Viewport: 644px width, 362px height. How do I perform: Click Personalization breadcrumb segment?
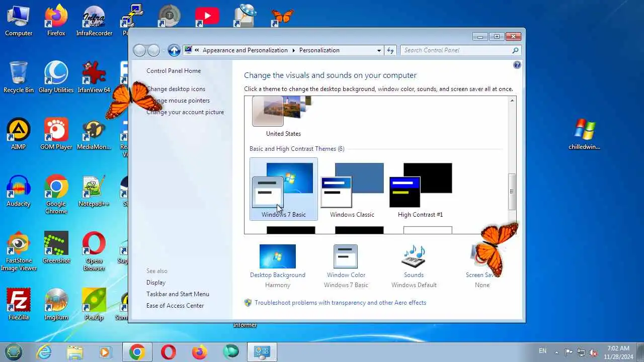319,50
